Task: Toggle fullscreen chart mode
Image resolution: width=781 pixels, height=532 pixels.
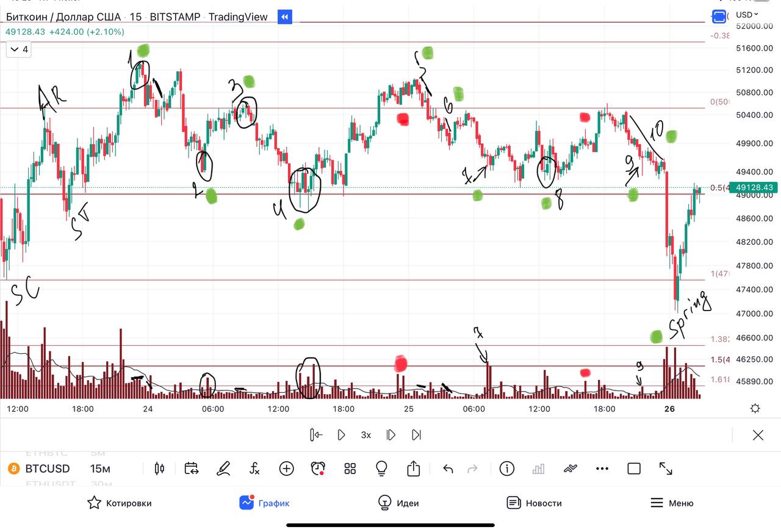Action: (666, 469)
